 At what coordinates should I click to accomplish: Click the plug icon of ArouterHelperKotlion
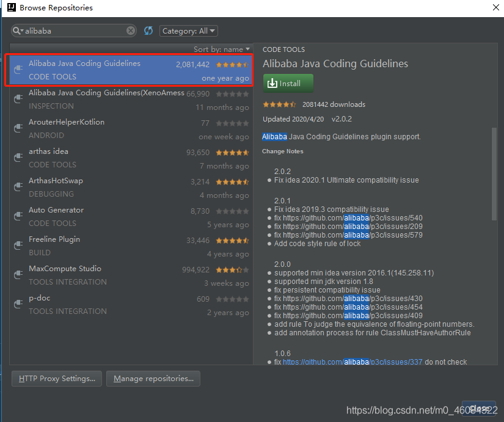click(19, 128)
